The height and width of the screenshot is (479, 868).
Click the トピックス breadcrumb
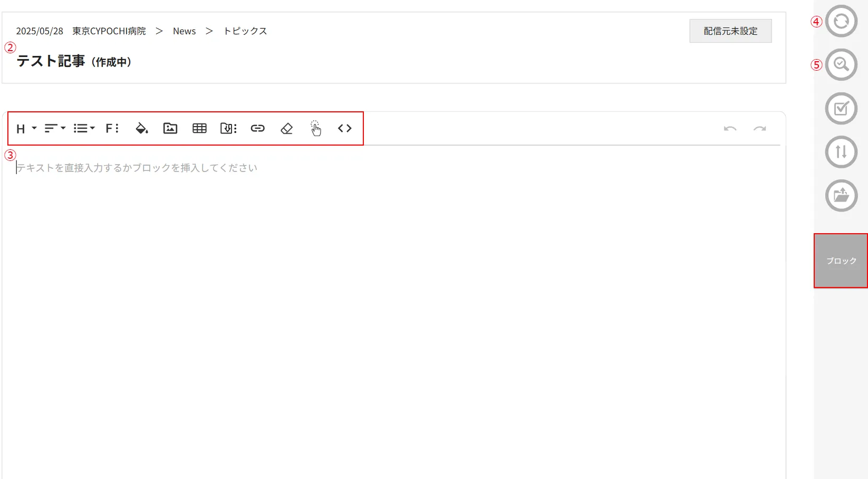245,31
